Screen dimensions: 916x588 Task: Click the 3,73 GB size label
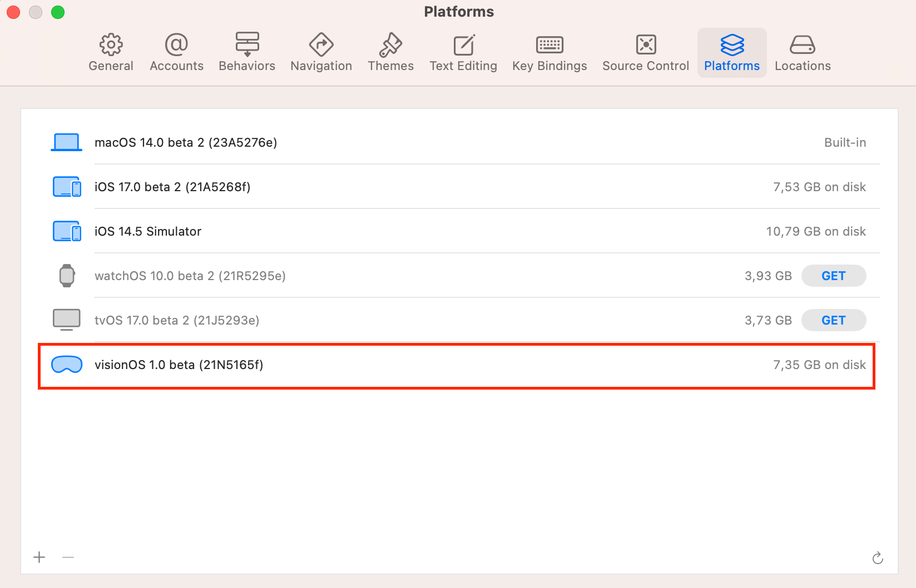[x=768, y=320]
